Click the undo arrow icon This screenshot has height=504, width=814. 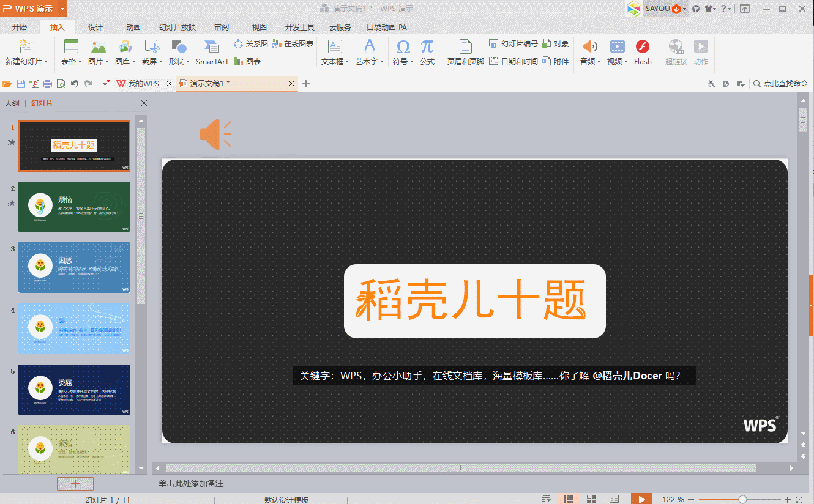(x=75, y=84)
